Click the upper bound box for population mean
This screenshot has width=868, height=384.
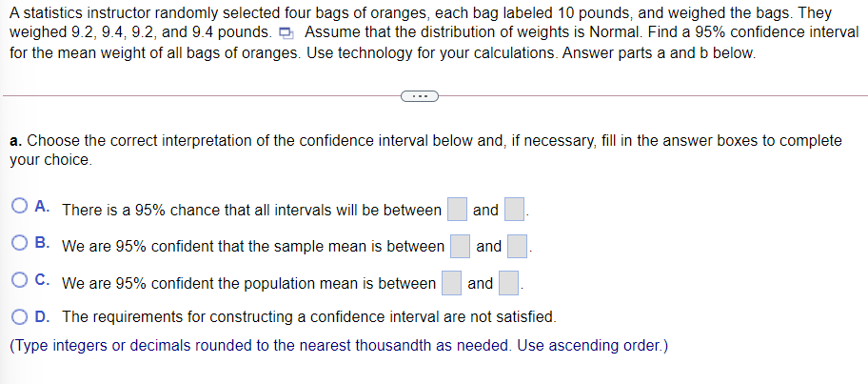click(x=509, y=283)
